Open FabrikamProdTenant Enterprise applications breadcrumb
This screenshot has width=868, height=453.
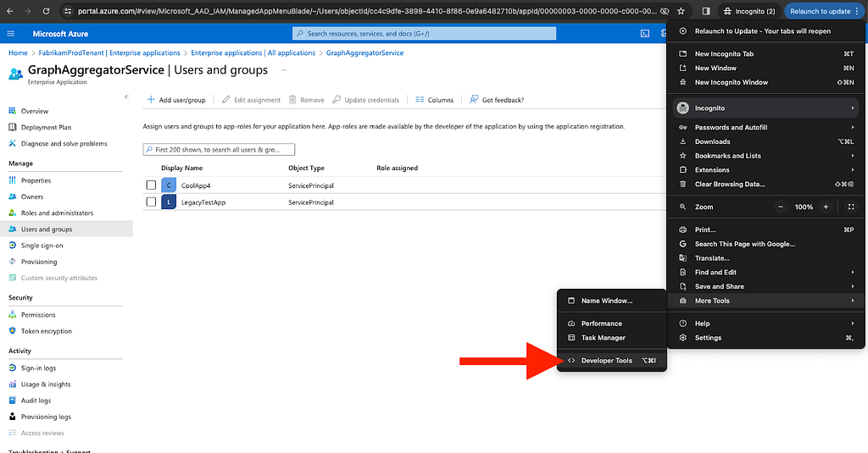click(109, 53)
